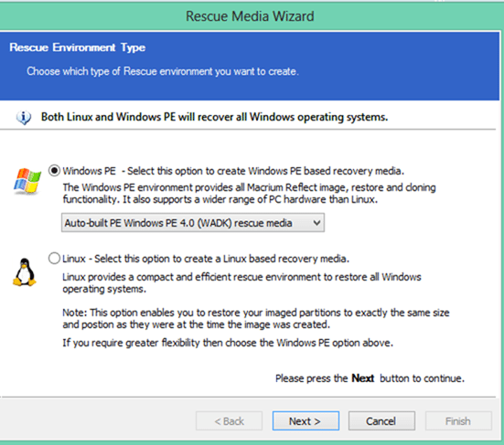Click 'Linux provides a compact and efficient' text
The image size is (504, 445).
tap(241, 283)
